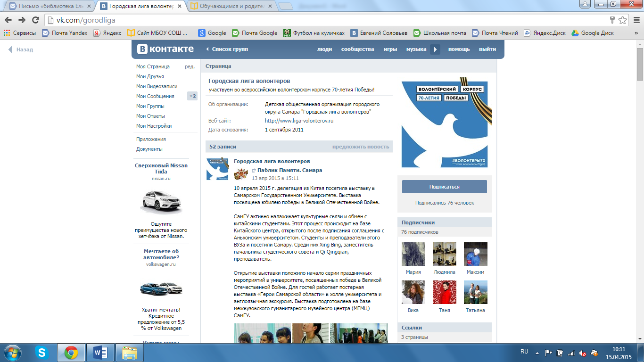Open the Windows Start menu
The width and height of the screenshot is (644, 362).
click(x=12, y=352)
